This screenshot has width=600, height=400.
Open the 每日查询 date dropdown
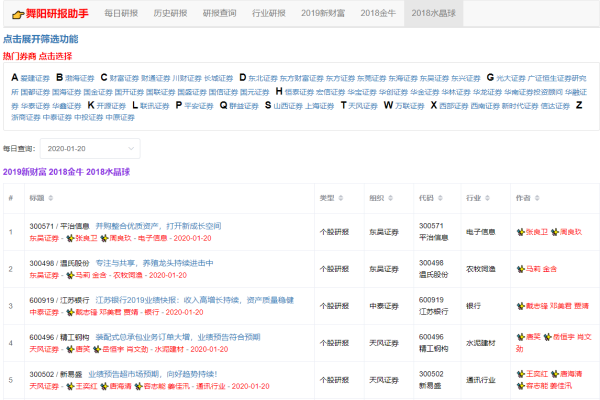pyautogui.click(x=90, y=149)
